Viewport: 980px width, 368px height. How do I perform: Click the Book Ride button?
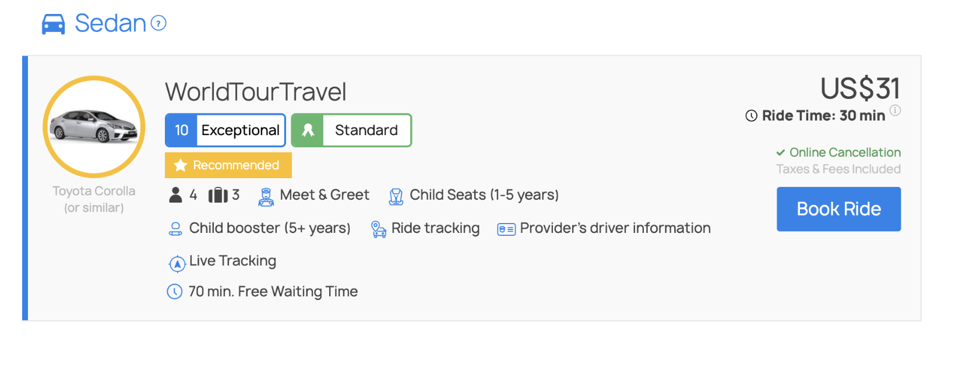(x=838, y=209)
